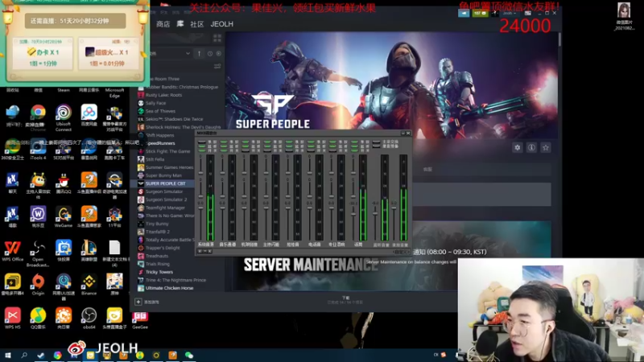Click the recent-activity clock icon in Steam sidebar
This screenshot has width=644, height=362.
[x=210, y=53]
